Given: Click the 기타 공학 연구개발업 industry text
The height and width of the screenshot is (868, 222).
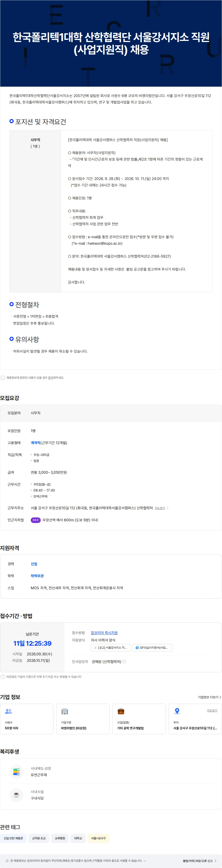Looking at the screenshot, I should pos(130,728).
